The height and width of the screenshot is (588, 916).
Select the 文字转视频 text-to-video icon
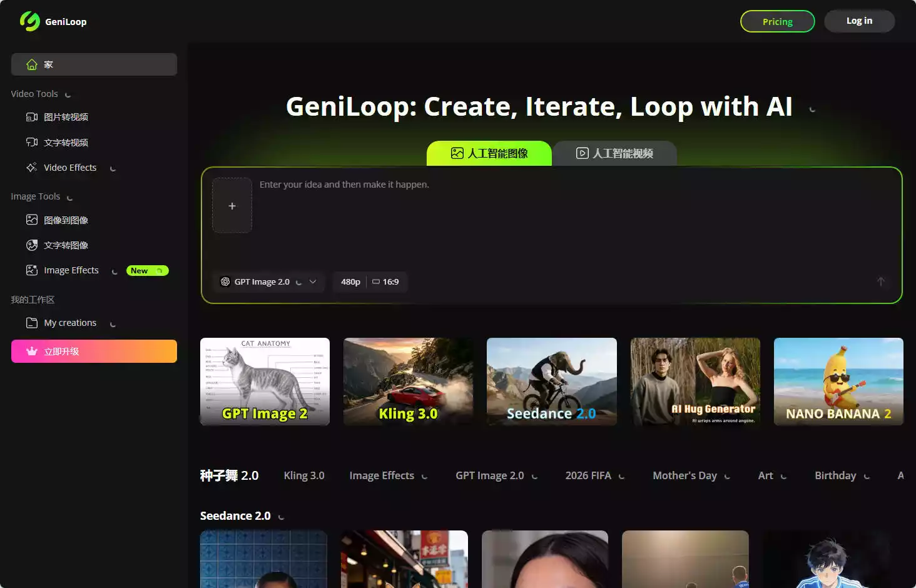(32, 142)
